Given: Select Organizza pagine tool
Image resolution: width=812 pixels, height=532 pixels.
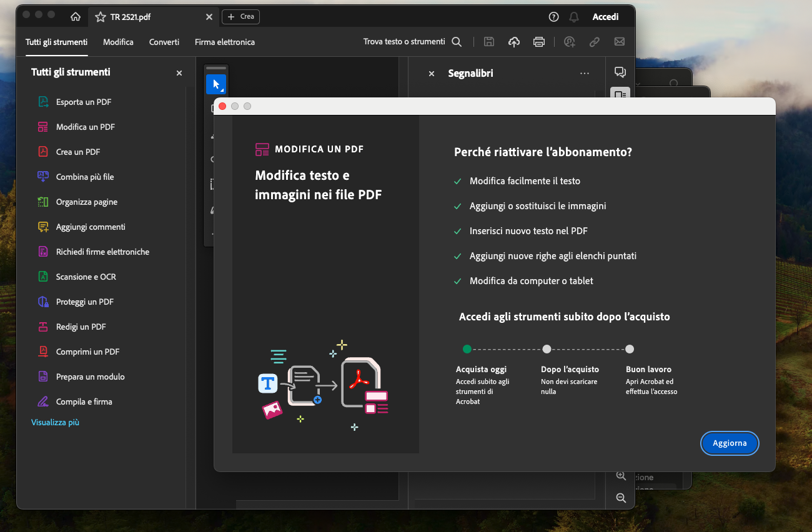Looking at the screenshot, I should tap(87, 202).
